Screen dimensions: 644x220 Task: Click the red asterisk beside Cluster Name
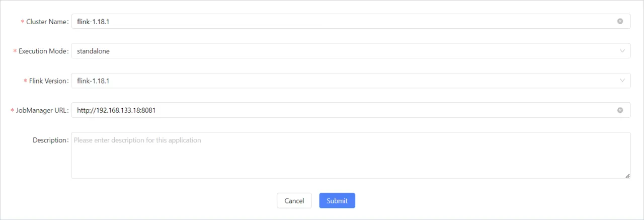pos(22,22)
